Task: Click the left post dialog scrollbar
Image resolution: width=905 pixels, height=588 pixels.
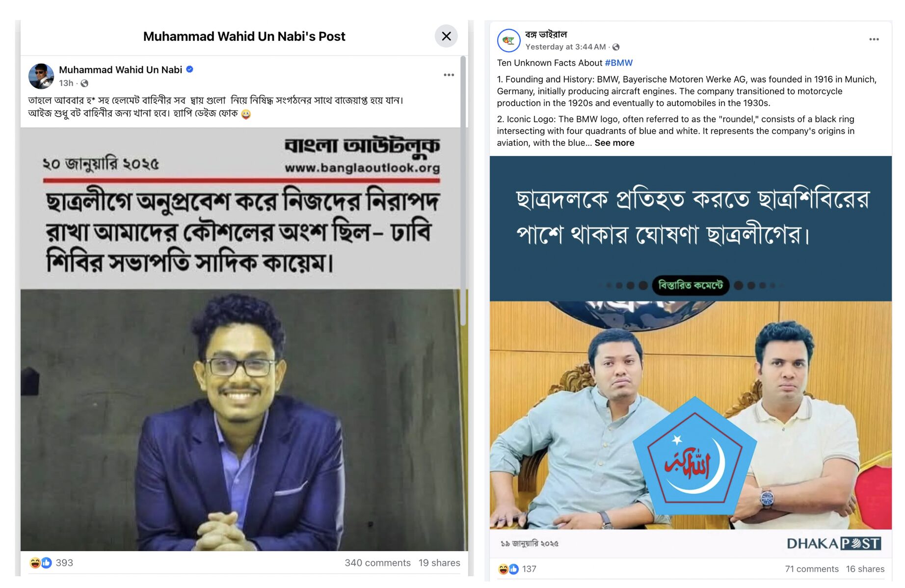Action: [x=463, y=191]
